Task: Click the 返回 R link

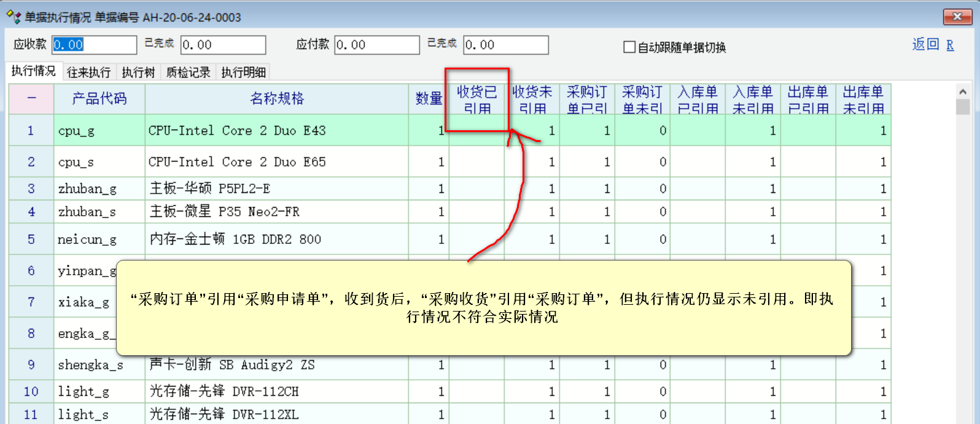Action: pyautogui.click(x=932, y=44)
